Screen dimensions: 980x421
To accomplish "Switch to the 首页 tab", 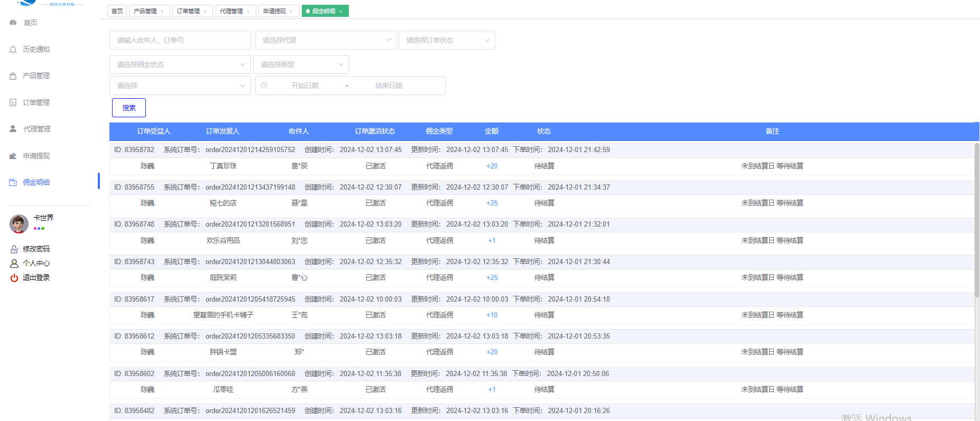I will (x=117, y=11).
